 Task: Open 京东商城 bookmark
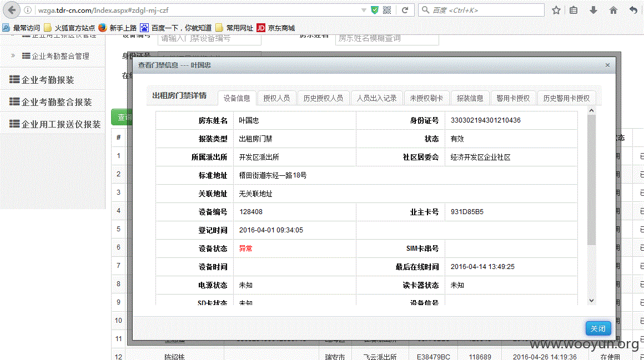pyautogui.click(x=276, y=28)
